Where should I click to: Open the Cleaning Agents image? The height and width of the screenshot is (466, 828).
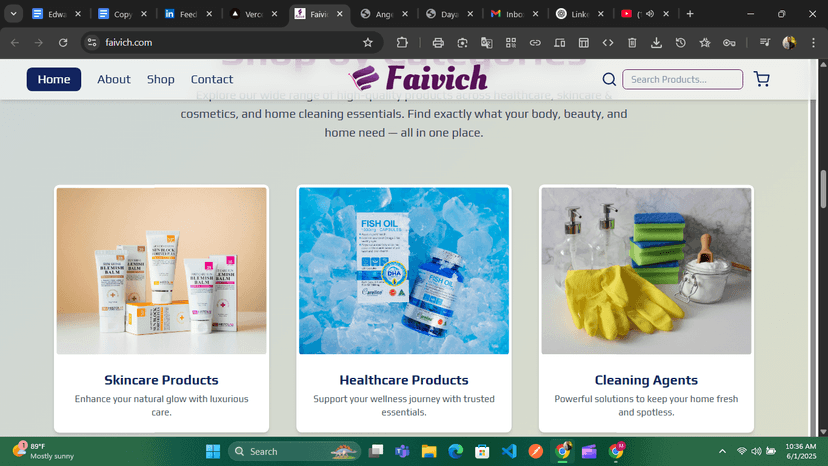pyautogui.click(x=646, y=271)
